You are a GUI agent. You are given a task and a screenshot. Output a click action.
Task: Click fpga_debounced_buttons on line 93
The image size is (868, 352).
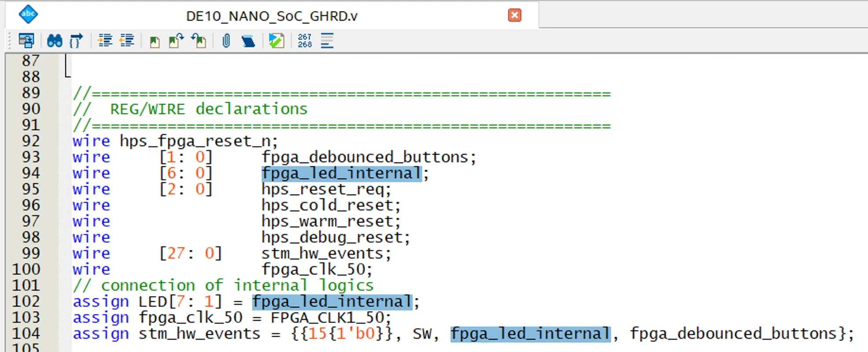pyautogui.click(x=365, y=157)
